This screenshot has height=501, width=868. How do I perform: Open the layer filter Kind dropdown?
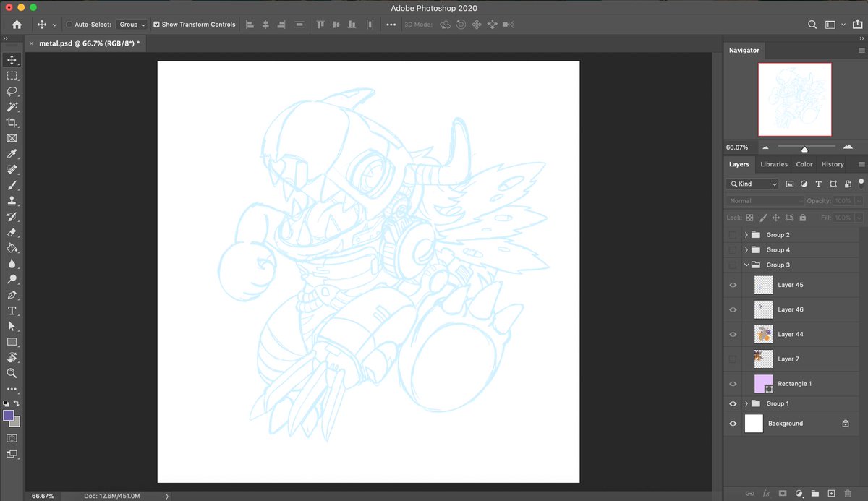click(753, 184)
